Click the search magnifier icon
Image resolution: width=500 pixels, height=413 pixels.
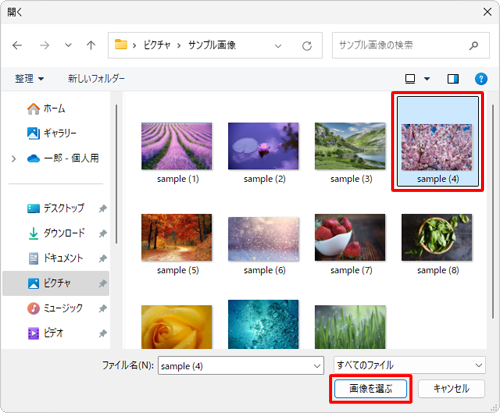[474, 45]
